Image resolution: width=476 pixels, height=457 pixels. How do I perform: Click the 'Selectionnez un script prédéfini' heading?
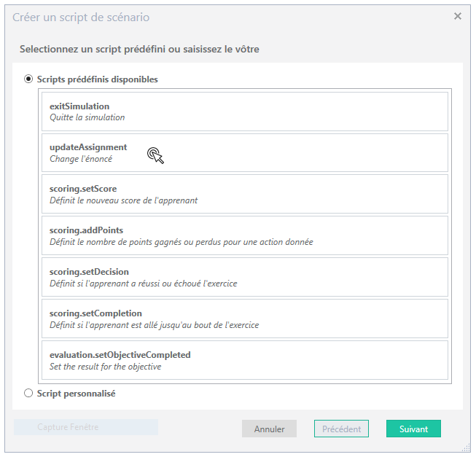point(139,50)
